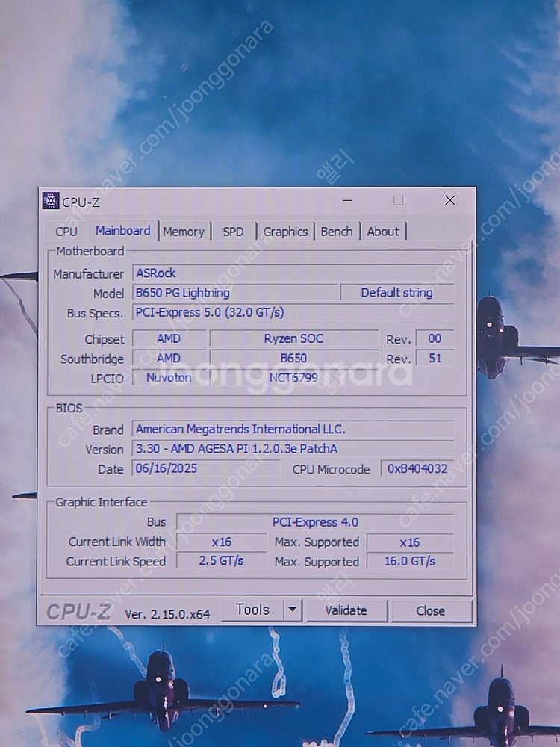Click the manufacturer field showing ASRock
The width and height of the screenshot is (560, 747).
293,273
